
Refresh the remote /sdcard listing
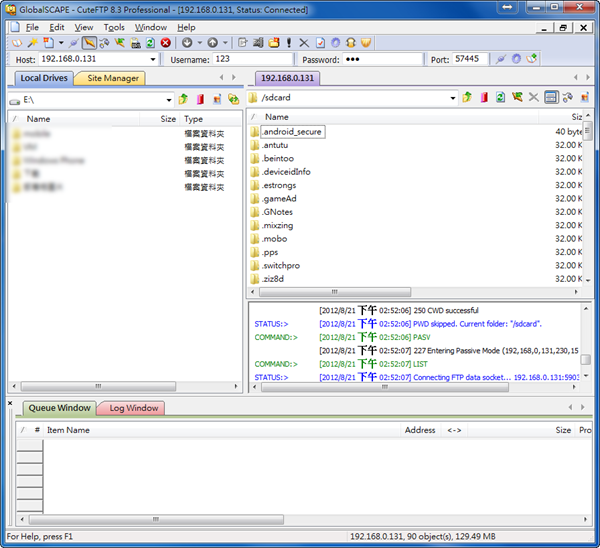point(500,98)
